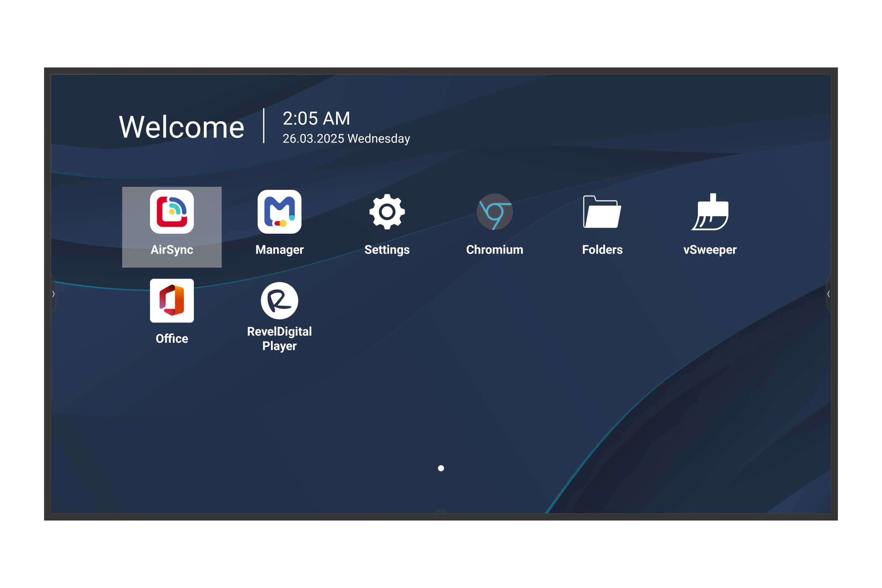Click the 2:05 AM clock display
882x588 pixels.
[316, 119]
